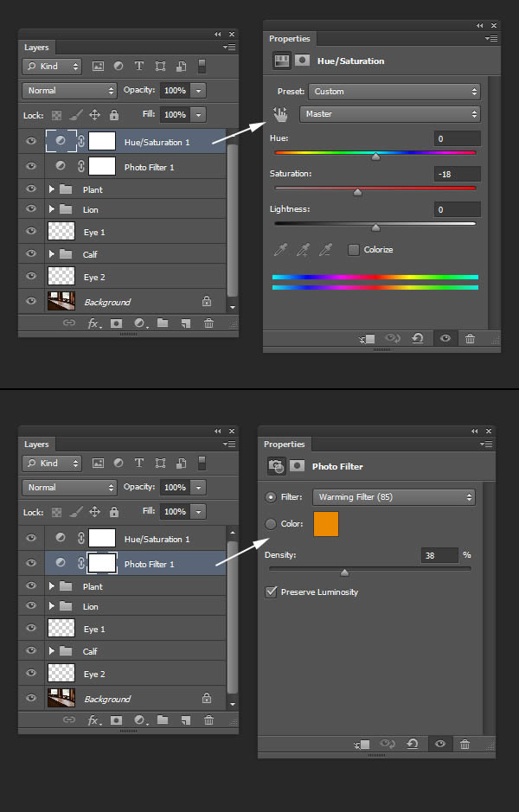Click the first eyedropper in Hue/Saturation properties

[280, 250]
